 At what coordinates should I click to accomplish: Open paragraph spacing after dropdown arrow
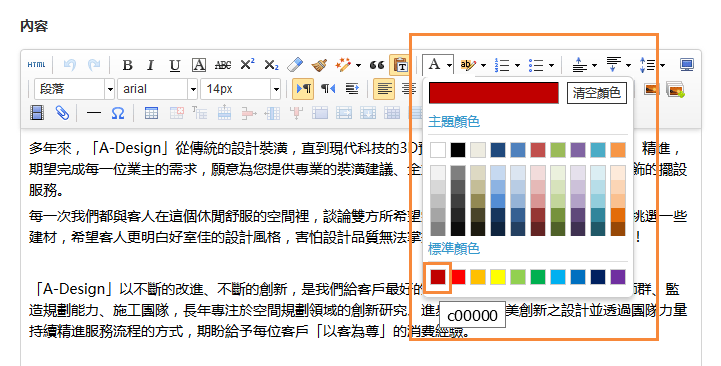[628, 65]
